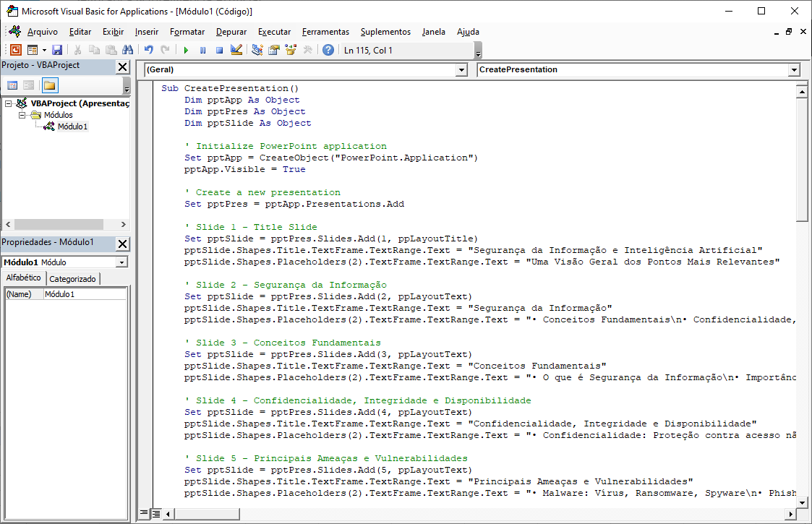Image resolution: width=812 pixels, height=524 pixels.
Task: Click the VBA application icon in the menu bar
Action: click(15, 32)
